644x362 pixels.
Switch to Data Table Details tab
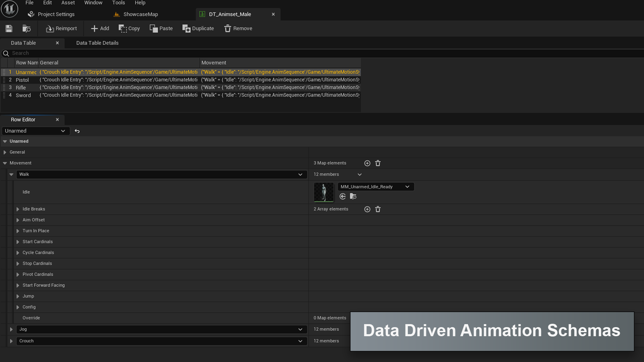click(x=97, y=43)
